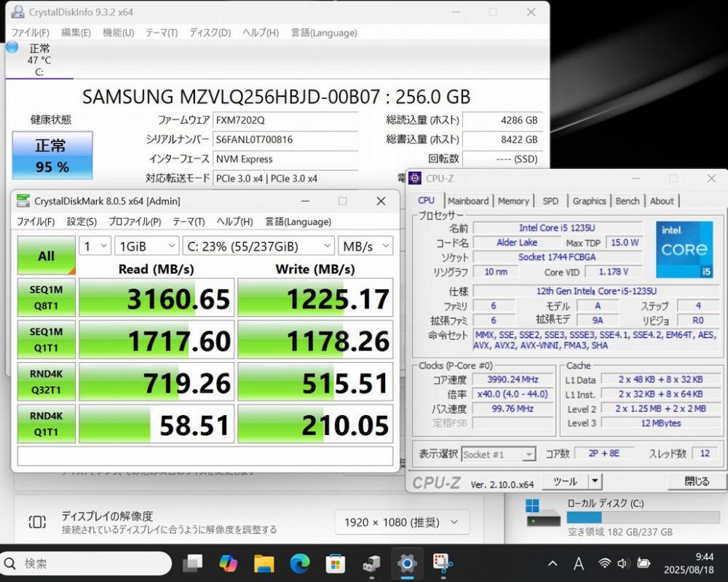Launch Copilot from the taskbar

(229, 563)
